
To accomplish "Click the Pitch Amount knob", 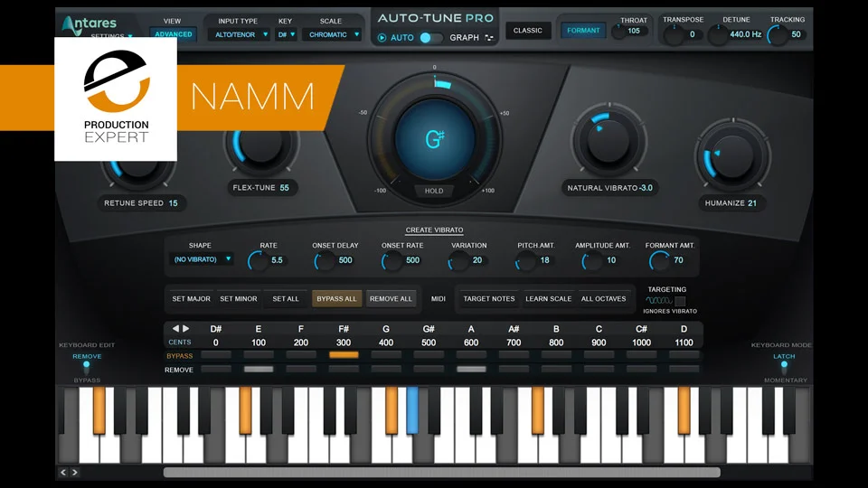I will coord(525,260).
